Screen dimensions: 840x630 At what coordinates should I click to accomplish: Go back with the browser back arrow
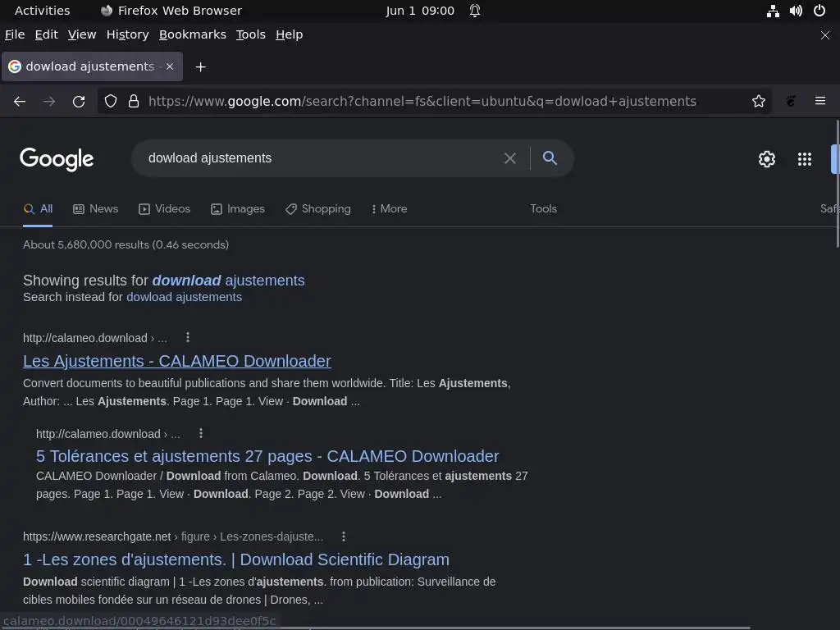[x=20, y=101]
